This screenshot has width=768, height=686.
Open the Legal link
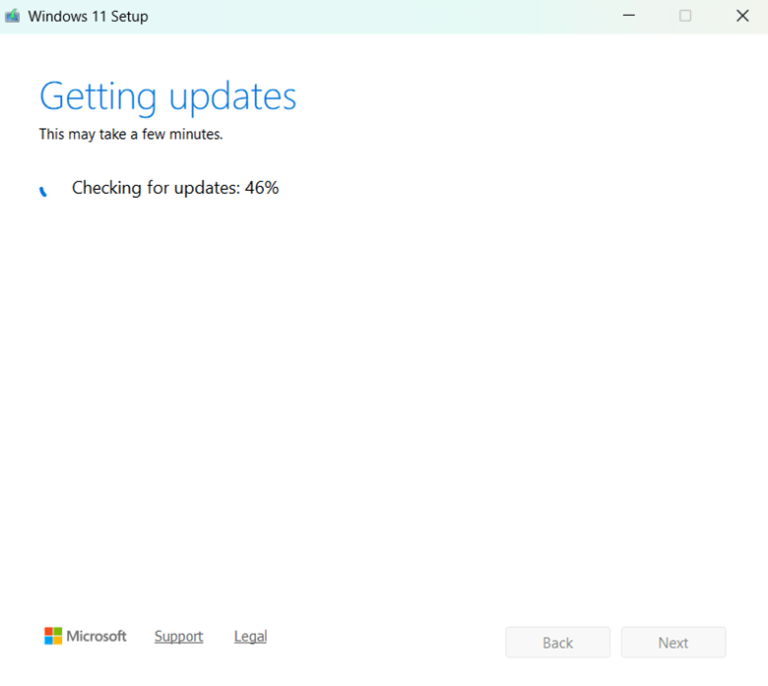coord(250,636)
